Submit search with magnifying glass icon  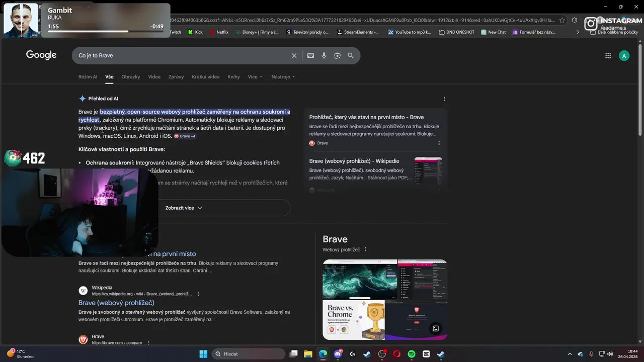[351, 56]
